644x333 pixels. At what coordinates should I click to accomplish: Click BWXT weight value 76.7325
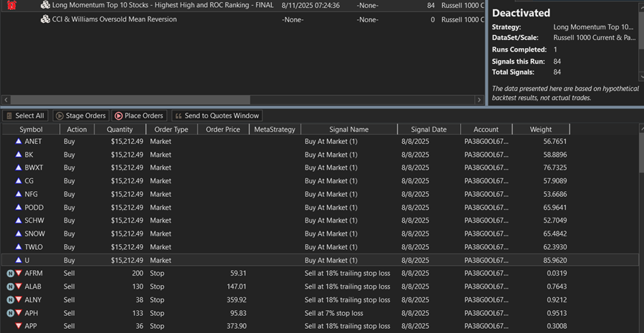555,168
